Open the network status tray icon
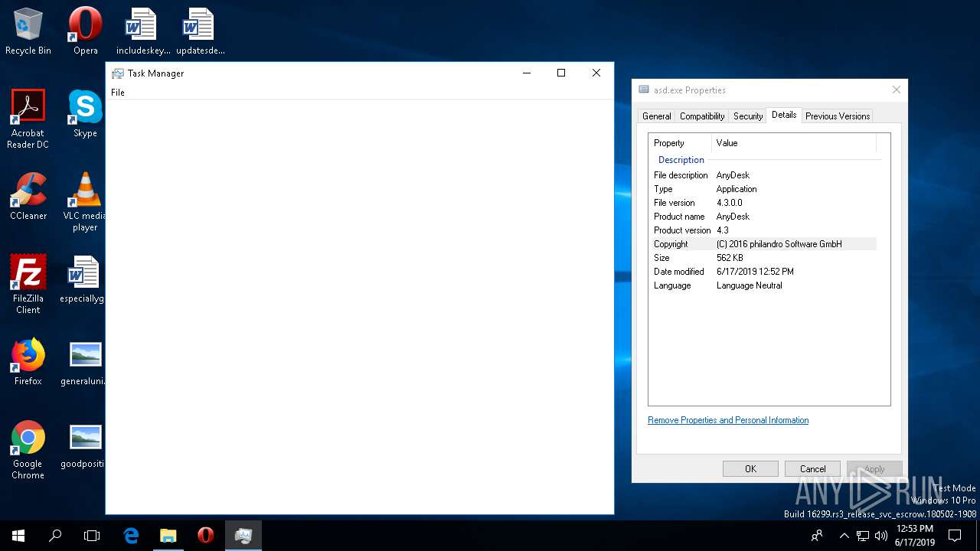Screen dimensions: 980x551 point(863,536)
